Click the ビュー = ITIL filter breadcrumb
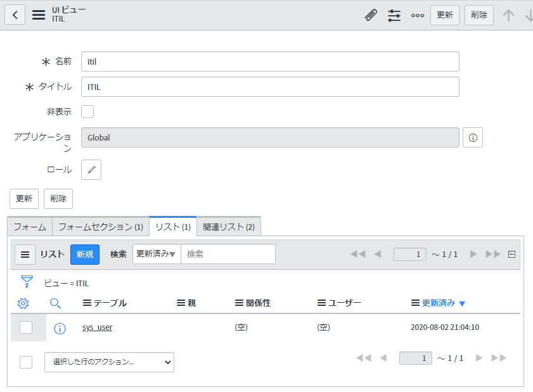 click(67, 283)
